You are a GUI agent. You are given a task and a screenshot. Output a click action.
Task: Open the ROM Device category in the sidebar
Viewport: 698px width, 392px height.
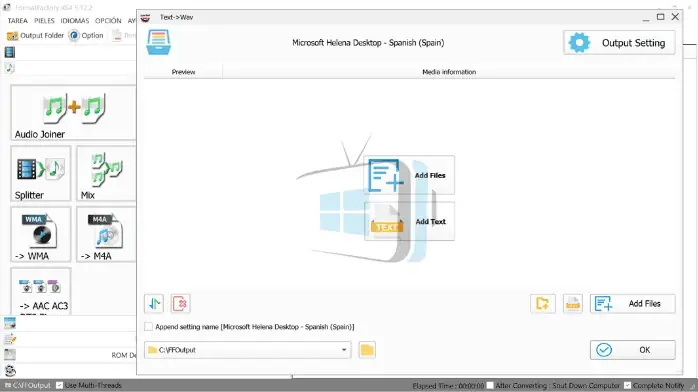point(9,355)
